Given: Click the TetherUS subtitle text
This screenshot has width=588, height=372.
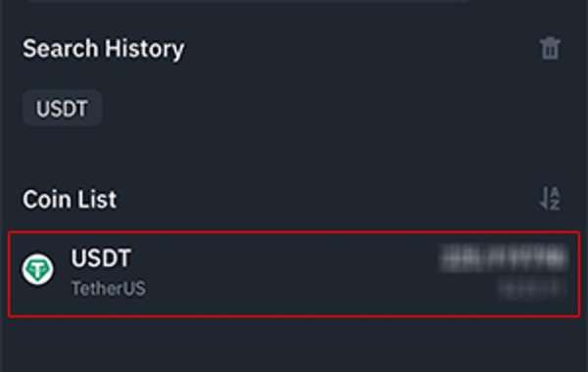Looking at the screenshot, I should click(109, 289).
